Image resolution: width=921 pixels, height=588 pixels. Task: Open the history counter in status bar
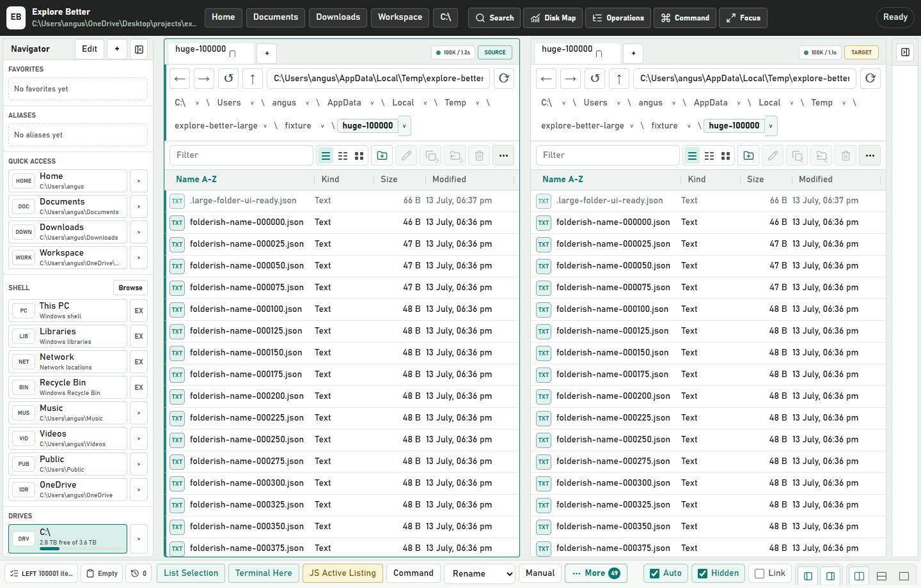point(139,573)
